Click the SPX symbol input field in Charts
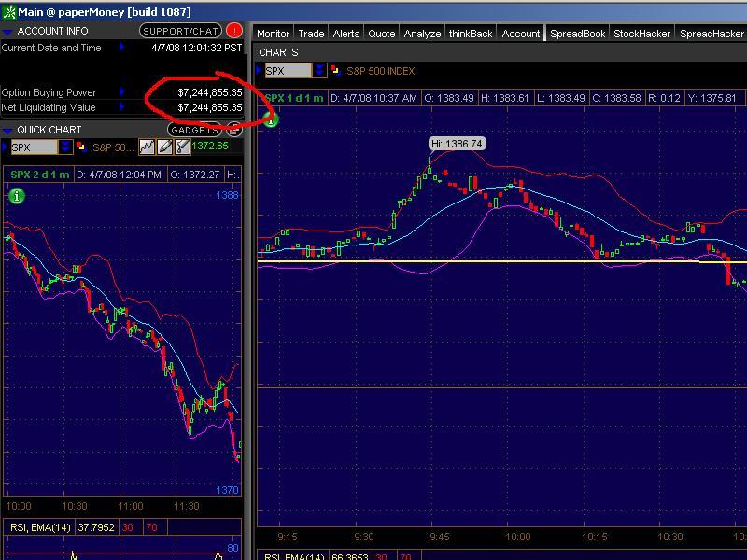747x560 pixels. tap(287, 71)
